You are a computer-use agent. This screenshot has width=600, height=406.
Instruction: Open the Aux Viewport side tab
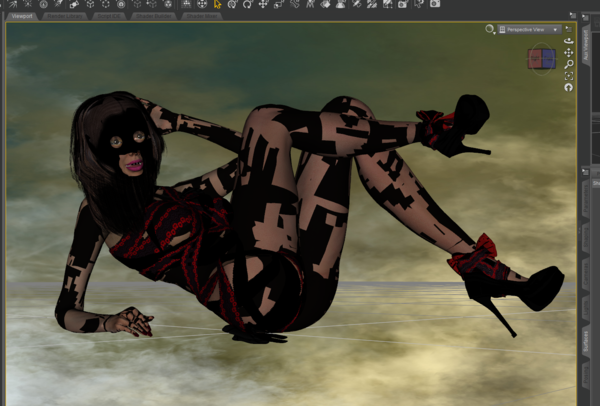pyautogui.click(x=585, y=45)
